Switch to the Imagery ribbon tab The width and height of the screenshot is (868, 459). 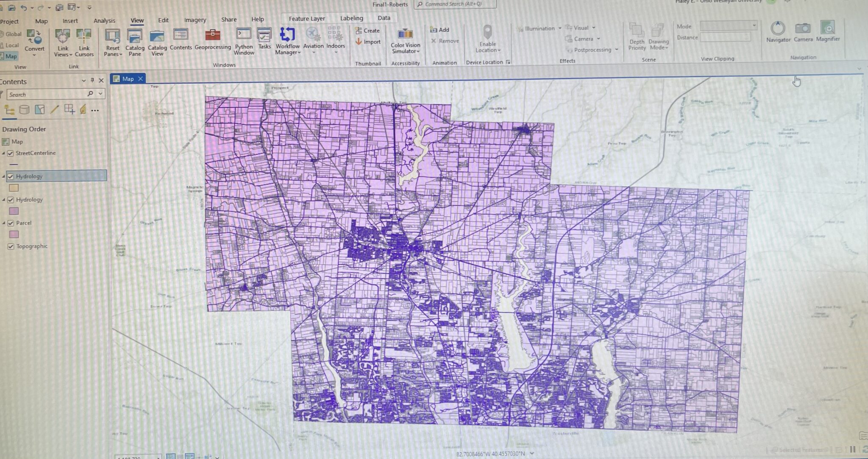(195, 20)
